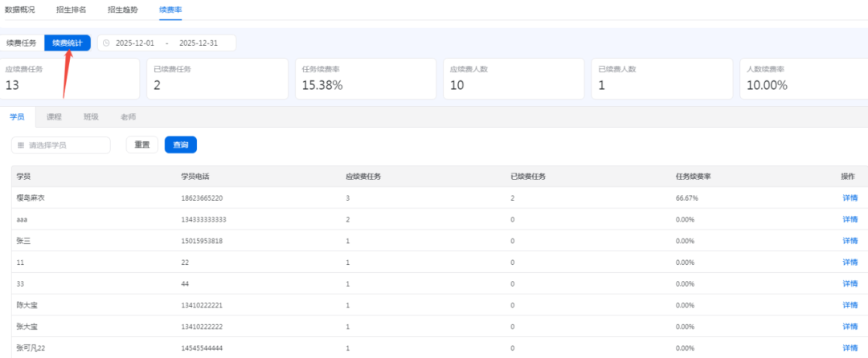This screenshot has width=868, height=358.
Task: Click the clock icon in date range picker
Action: [106, 43]
